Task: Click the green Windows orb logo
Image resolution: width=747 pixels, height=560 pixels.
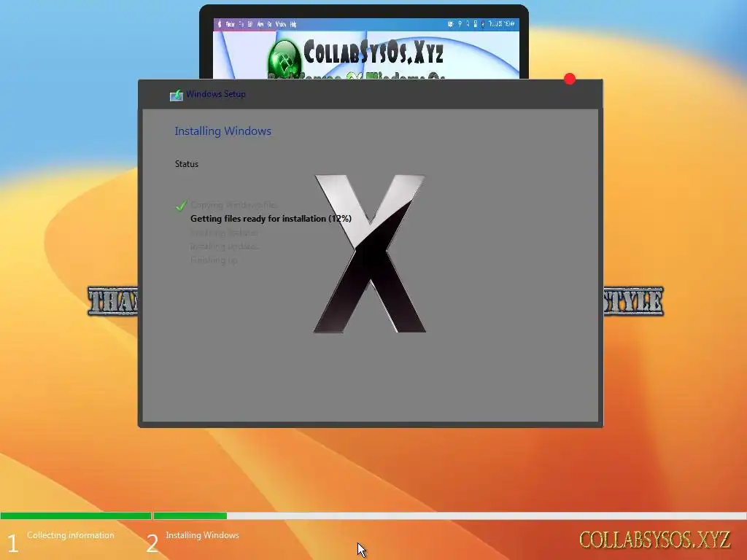Action: [285, 60]
